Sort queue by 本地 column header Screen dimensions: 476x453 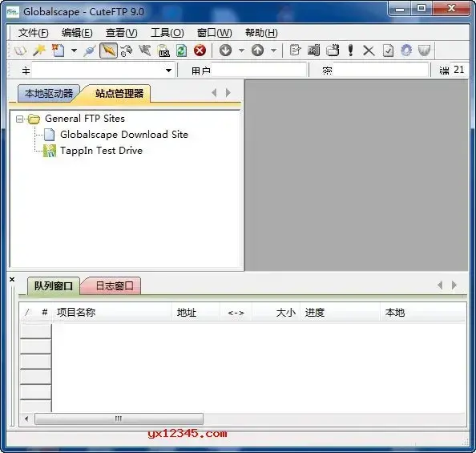click(423, 313)
